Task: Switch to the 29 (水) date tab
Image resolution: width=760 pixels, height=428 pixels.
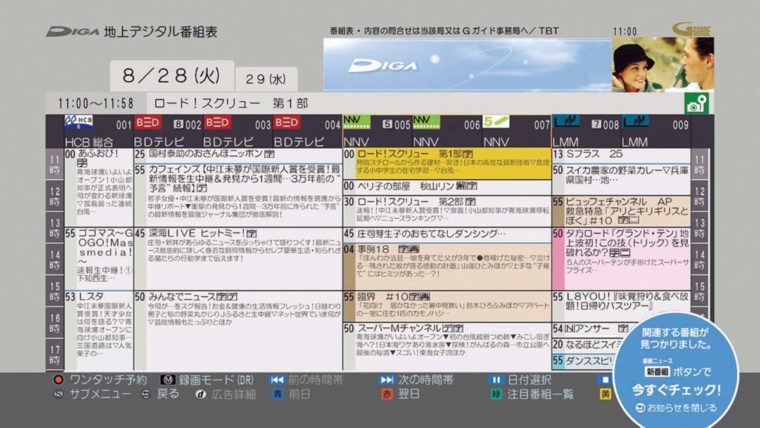Action: point(266,79)
